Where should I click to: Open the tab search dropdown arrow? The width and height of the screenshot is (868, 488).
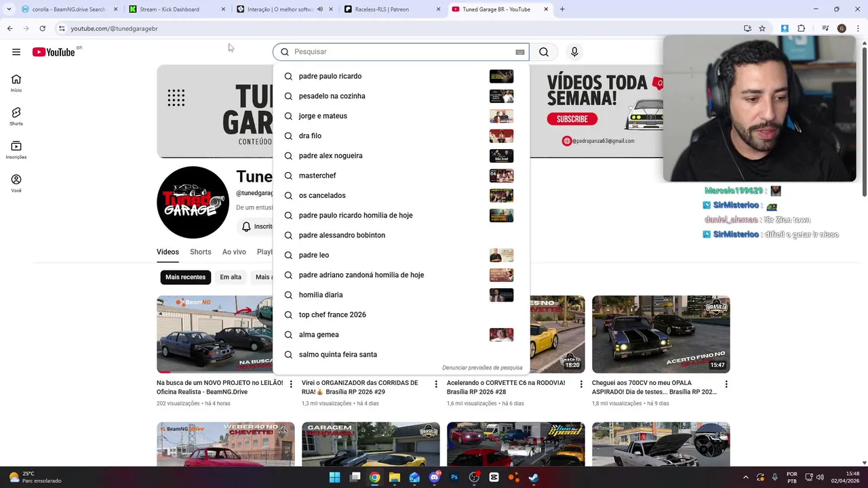tap(8, 9)
